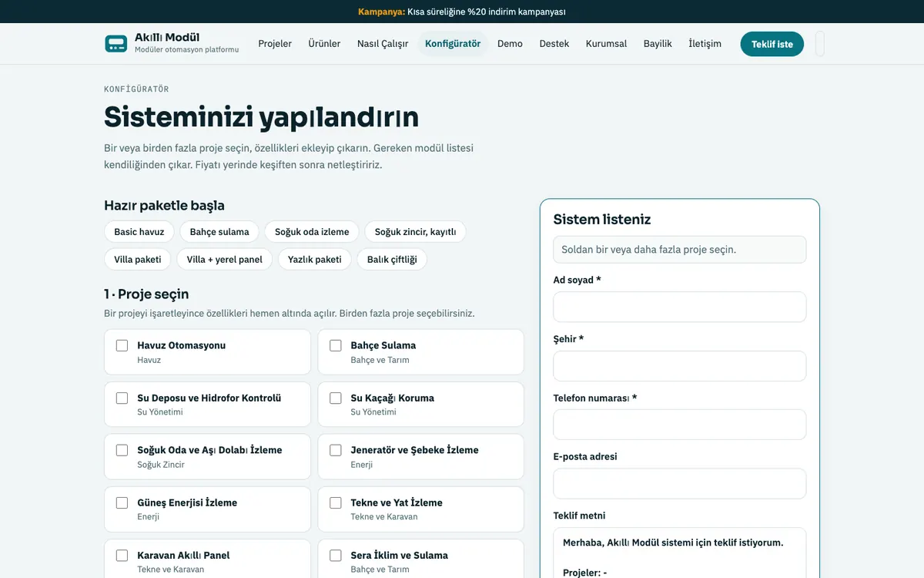Click inside the Teklif metni textarea
This screenshot has height=578, width=924.
pos(680,553)
